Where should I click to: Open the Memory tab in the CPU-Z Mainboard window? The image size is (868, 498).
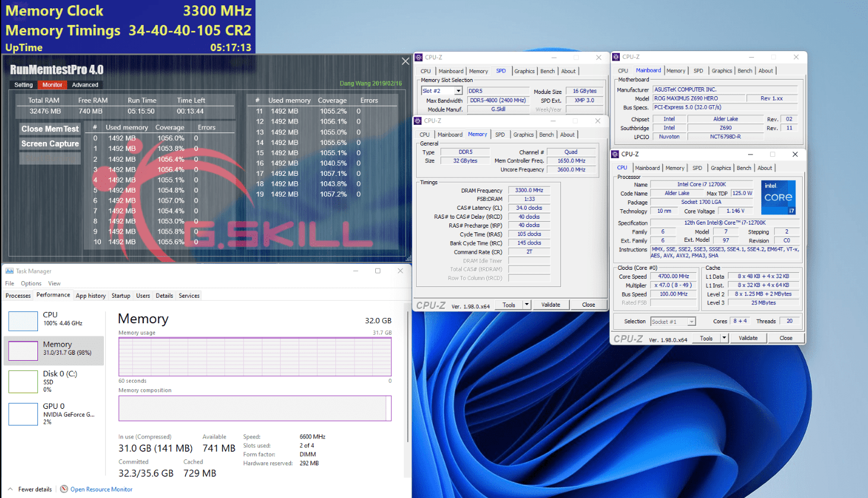676,71
